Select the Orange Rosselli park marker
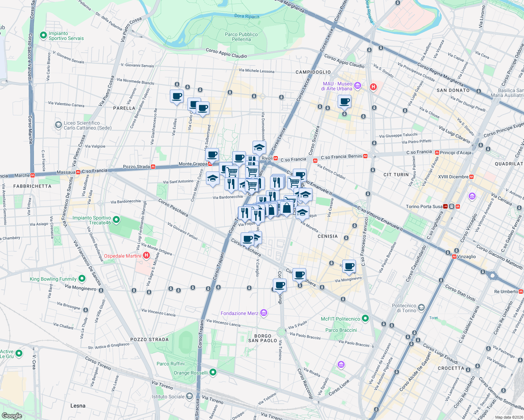The width and height of the screenshot is (524, 420). tap(213, 372)
